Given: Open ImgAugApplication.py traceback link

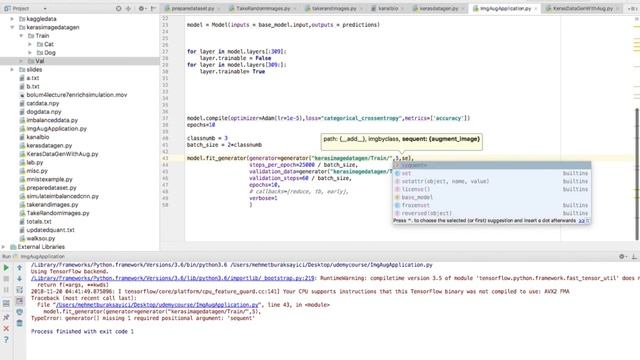Looking at the screenshot, I should tap(158, 305).
